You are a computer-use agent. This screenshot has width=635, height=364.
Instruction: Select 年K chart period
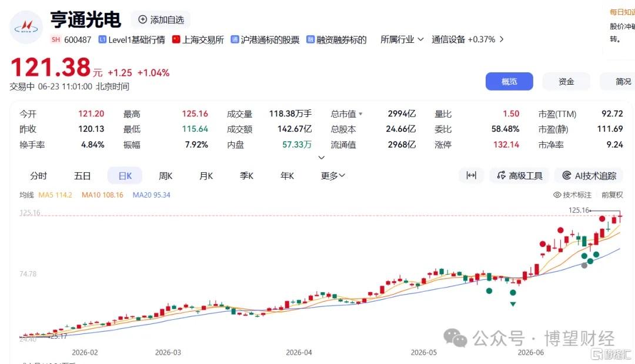tap(287, 176)
